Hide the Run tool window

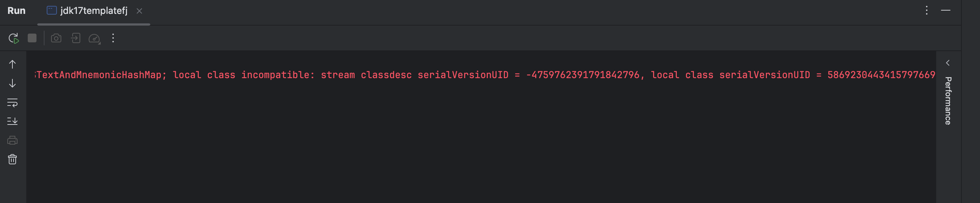946,10
